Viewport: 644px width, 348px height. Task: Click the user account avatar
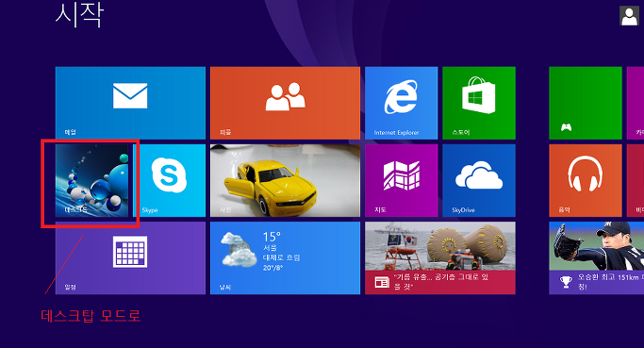[629, 16]
